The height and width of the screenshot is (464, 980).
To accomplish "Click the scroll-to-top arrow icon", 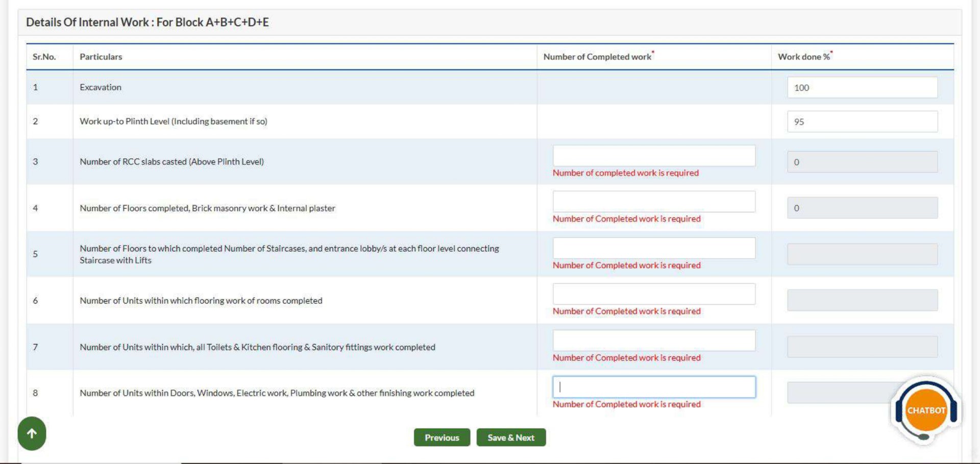I will pos(32,433).
